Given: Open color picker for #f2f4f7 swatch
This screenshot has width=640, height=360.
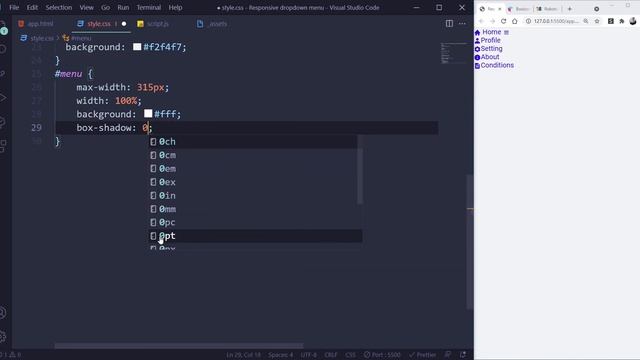Looking at the screenshot, I should click(137, 47).
